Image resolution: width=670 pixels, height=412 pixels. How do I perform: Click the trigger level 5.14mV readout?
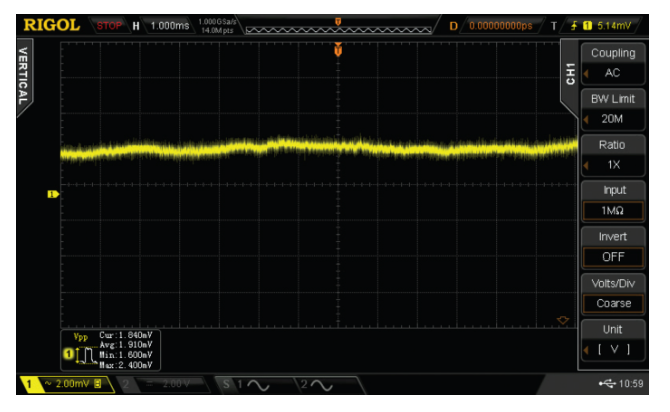click(614, 26)
